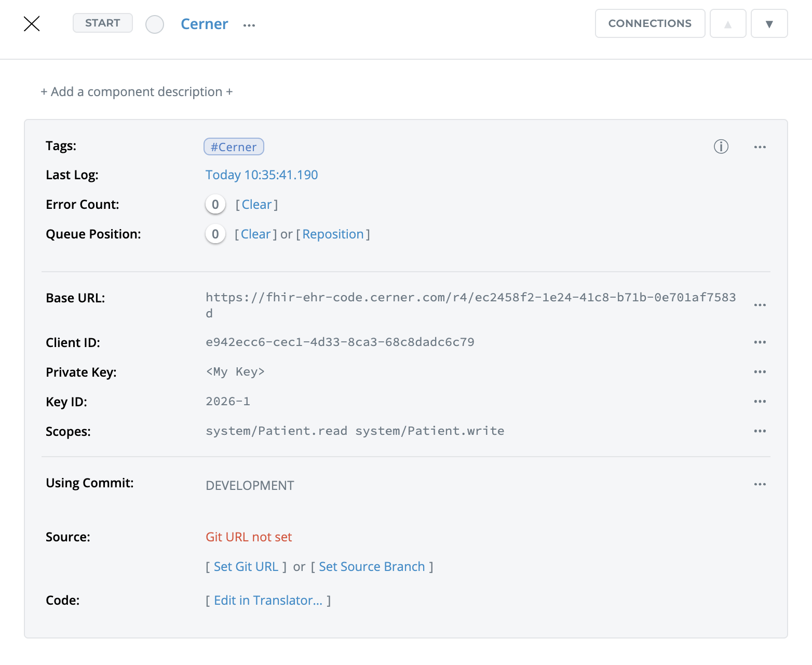Open the Client ID field options menu
Image resolution: width=812 pixels, height=665 pixels.
coord(760,342)
